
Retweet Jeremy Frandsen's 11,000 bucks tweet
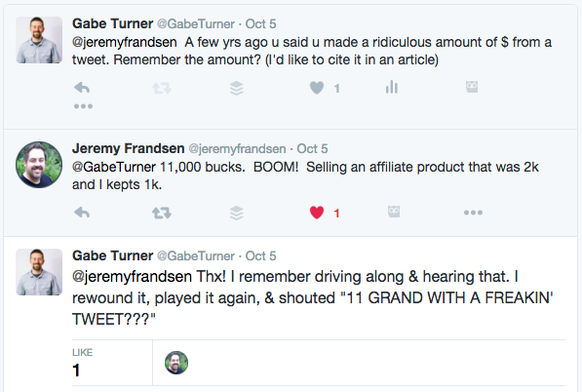click(162, 214)
